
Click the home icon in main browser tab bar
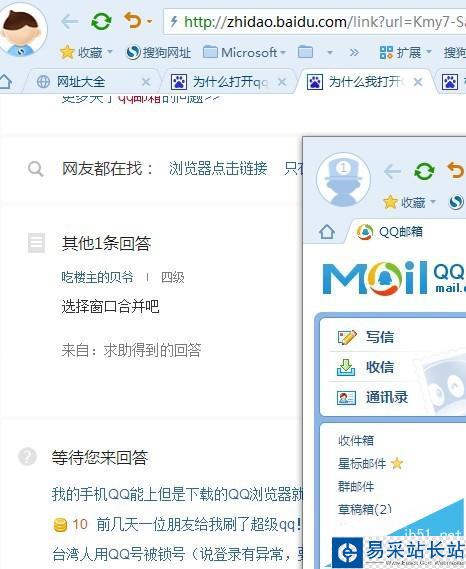(6, 81)
